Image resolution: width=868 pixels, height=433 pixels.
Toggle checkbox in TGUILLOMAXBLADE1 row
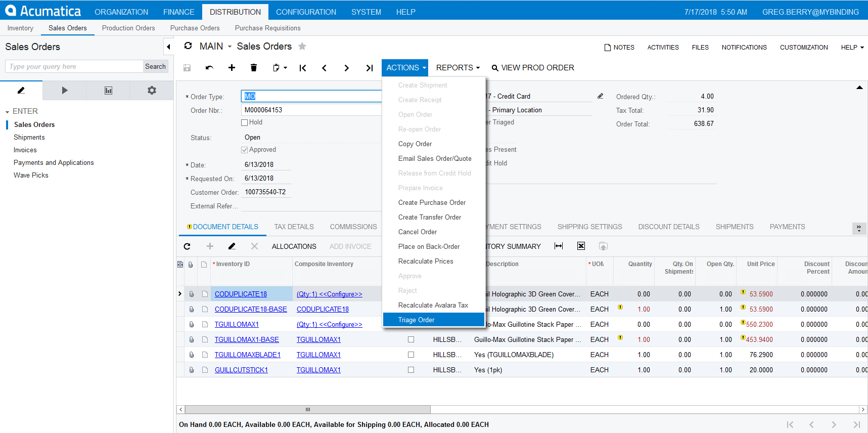pyautogui.click(x=411, y=355)
